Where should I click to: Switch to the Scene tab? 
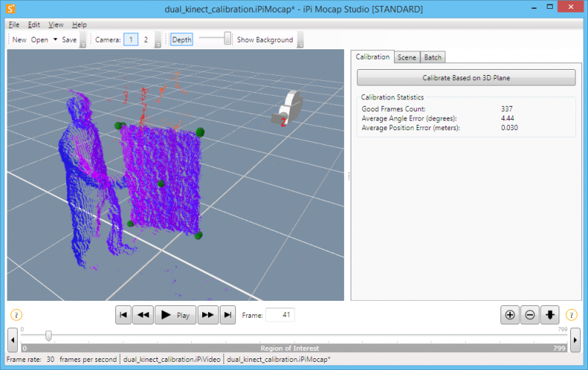[x=407, y=57]
